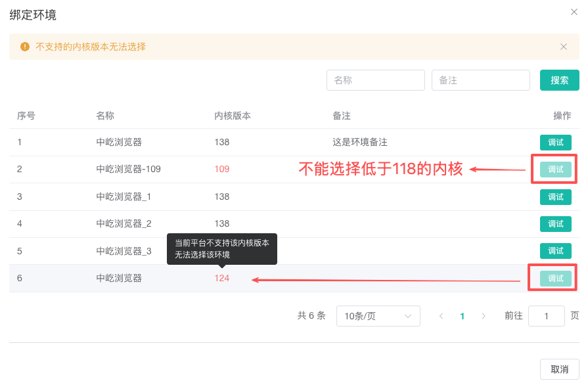
Task: Click the red kernel version 109
Action: tap(221, 169)
